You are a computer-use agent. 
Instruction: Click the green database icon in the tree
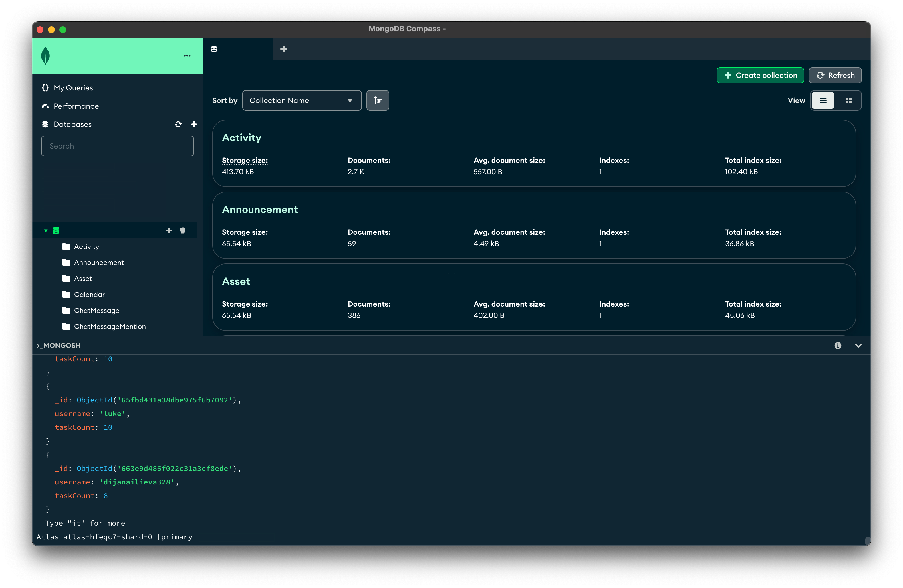click(56, 230)
